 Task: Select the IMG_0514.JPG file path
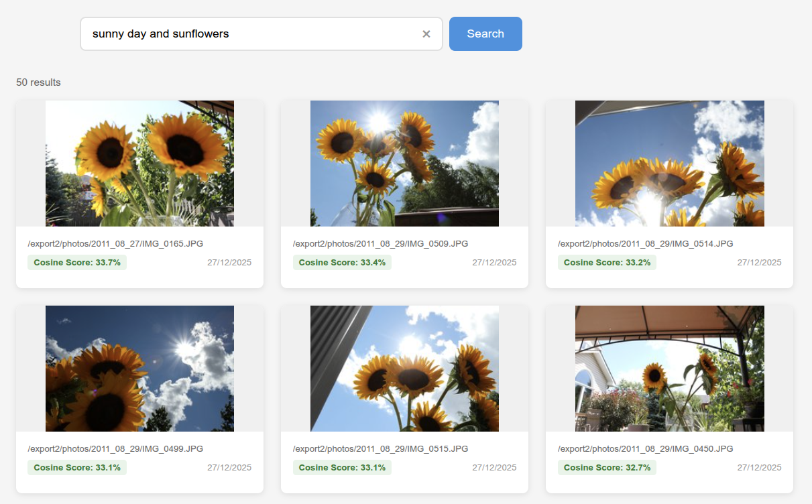645,244
